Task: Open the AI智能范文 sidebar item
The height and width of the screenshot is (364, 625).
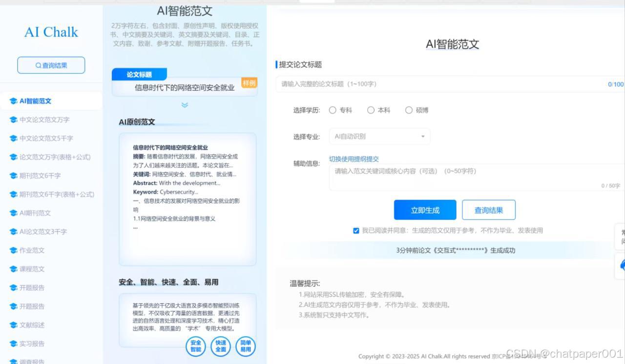Action: coord(51,101)
